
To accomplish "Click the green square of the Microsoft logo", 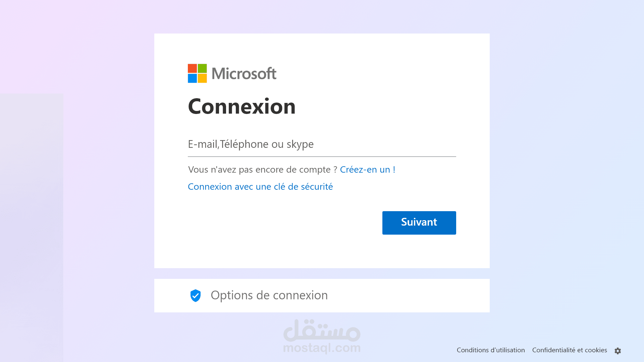I will pyautogui.click(x=202, y=68).
